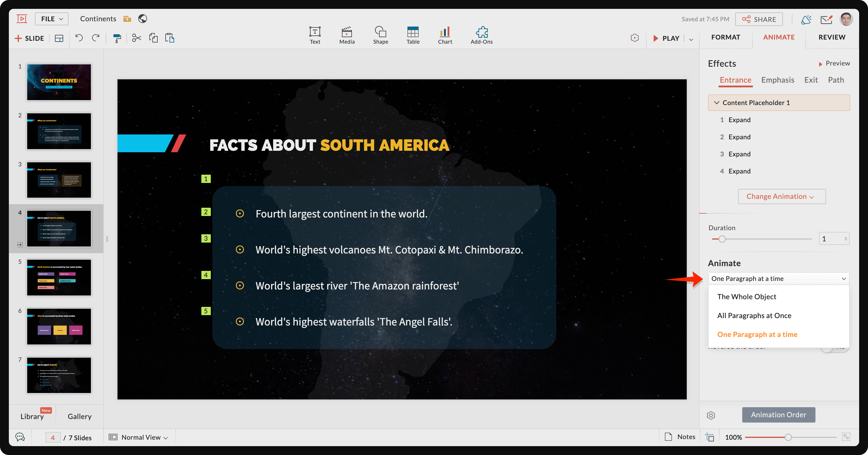Viewport: 868px width, 455px height.
Task: Click the Format Painter icon
Action: (117, 38)
